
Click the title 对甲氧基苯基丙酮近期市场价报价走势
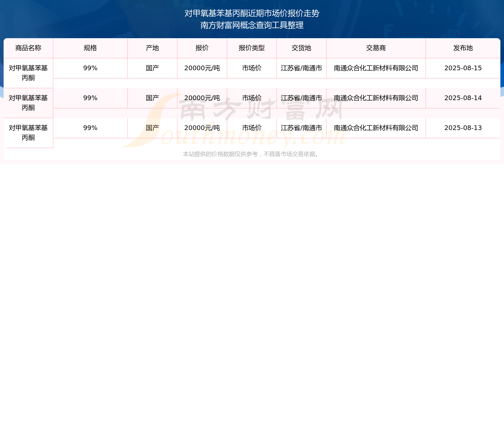(252, 13)
